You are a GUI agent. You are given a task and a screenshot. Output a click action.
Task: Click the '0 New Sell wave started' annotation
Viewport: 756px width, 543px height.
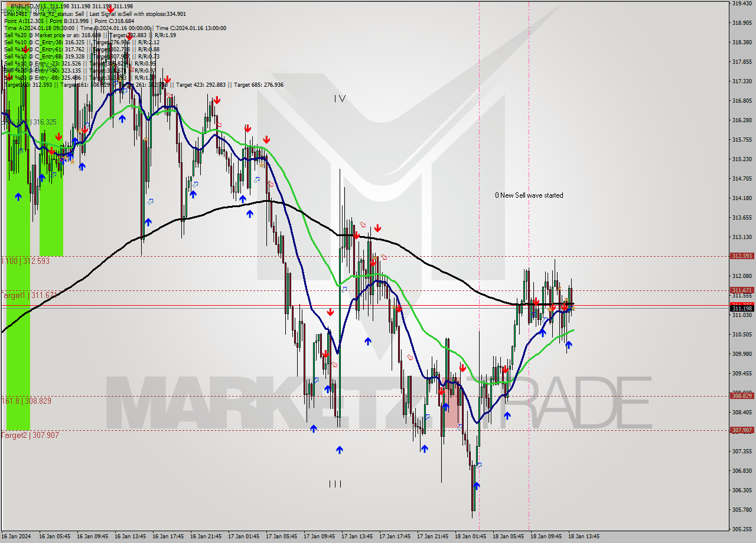pos(529,195)
